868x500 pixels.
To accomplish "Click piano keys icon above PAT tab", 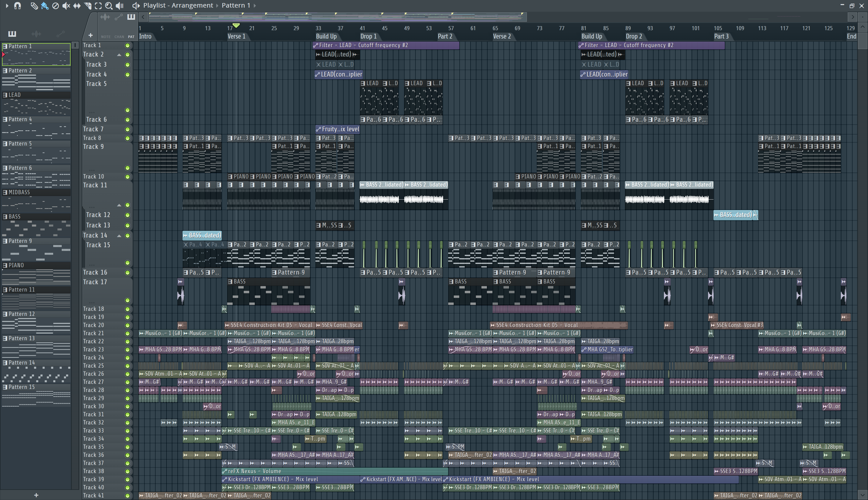I will tap(131, 17).
